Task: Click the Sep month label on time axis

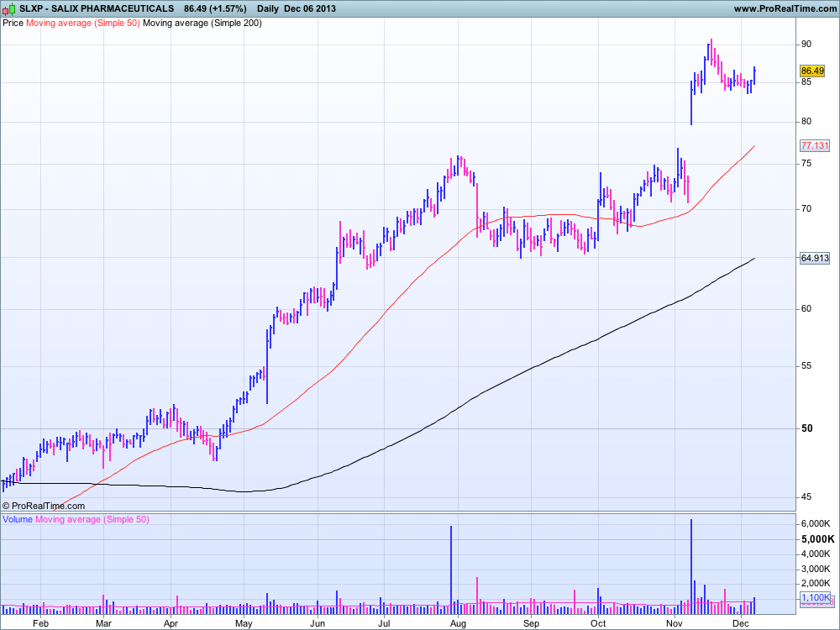Action: point(532,623)
